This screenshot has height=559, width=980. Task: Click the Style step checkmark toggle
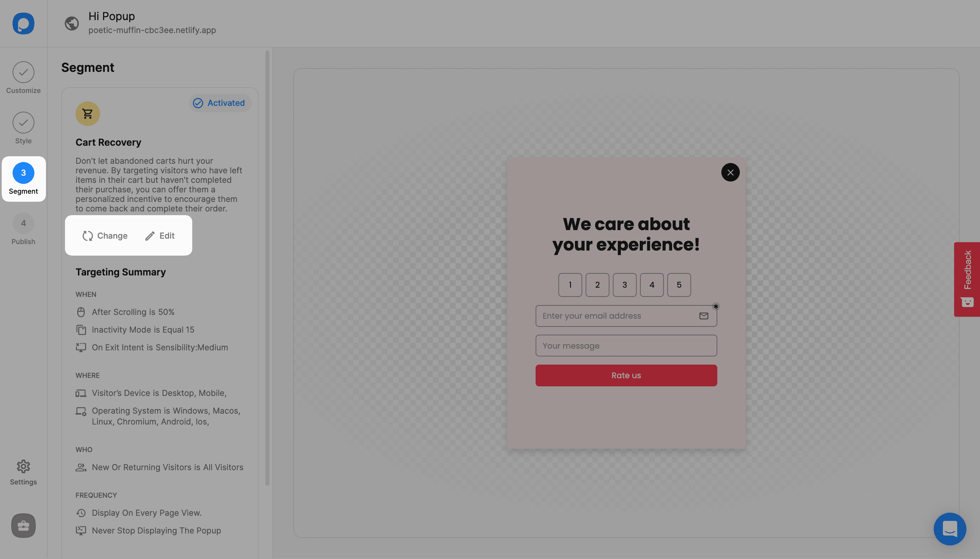[23, 122]
